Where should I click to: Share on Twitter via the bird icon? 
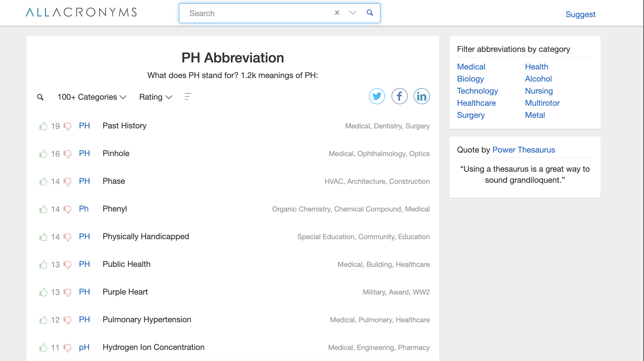(x=377, y=96)
